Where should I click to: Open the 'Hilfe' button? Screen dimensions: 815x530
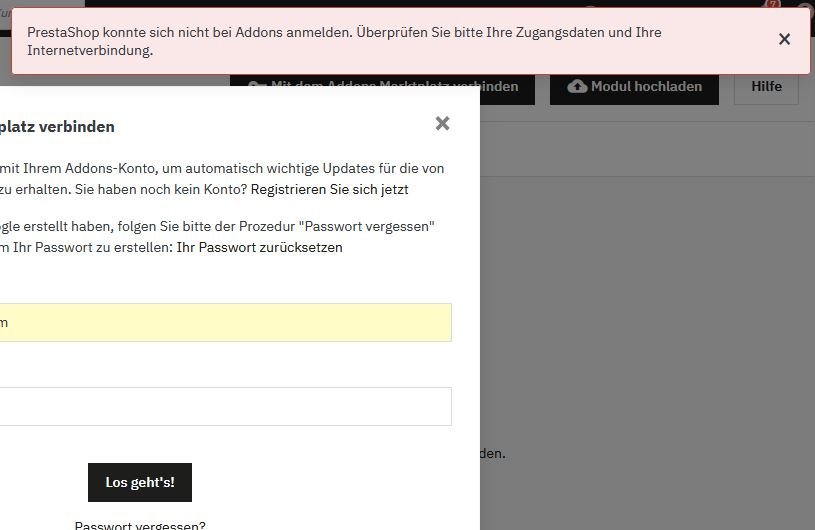(x=766, y=88)
